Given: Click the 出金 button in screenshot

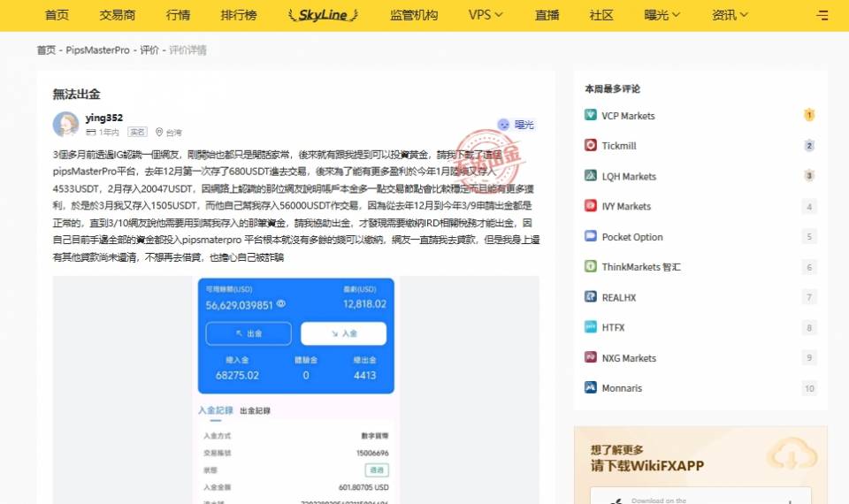Looking at the screenshot, I should (249, 333).
